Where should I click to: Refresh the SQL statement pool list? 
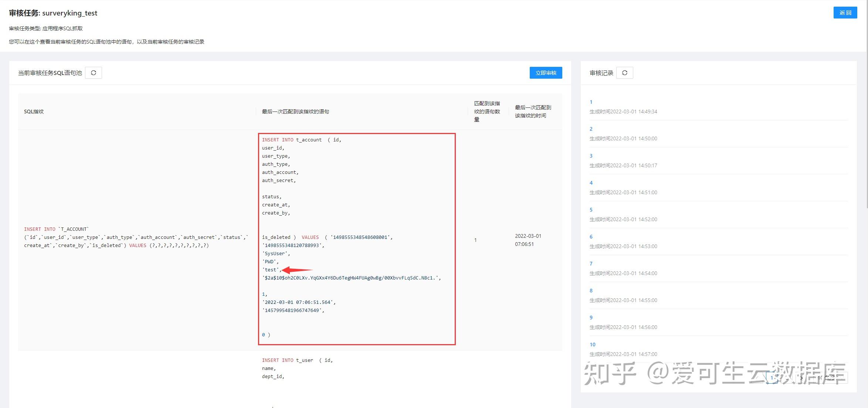(x=94, y=72)
